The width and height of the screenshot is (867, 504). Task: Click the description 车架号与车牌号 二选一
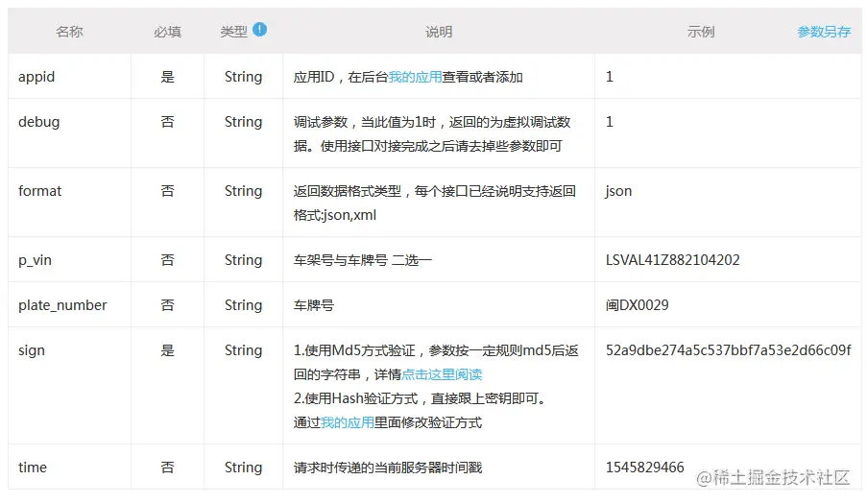pos(363,260)
